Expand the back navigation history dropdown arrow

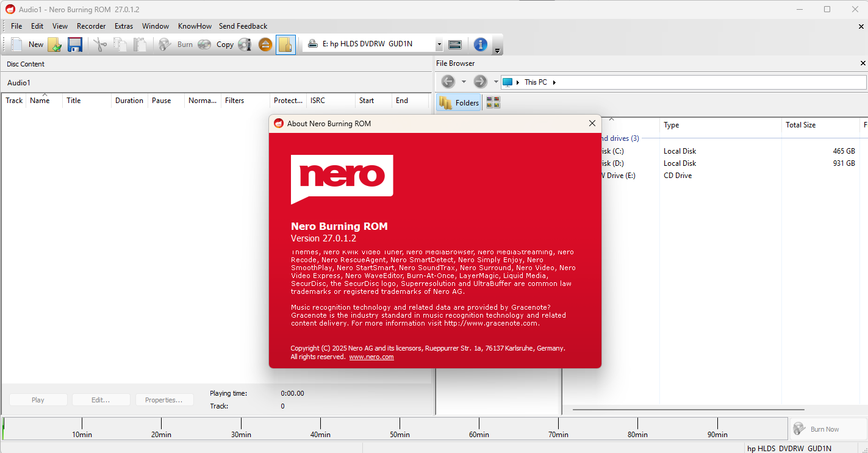click(x=464, y=82)
